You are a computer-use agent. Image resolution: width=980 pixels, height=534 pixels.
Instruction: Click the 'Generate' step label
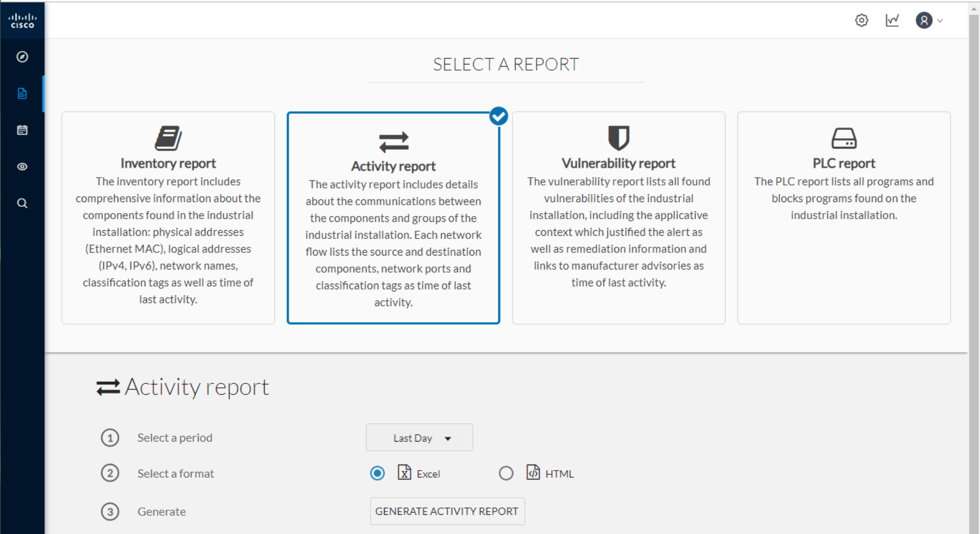coord(161,512)
